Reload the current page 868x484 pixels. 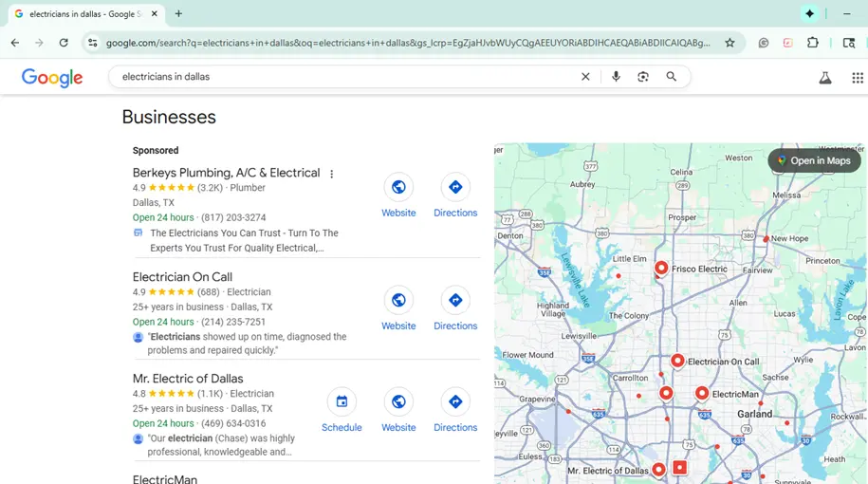(x=64, y=43)
